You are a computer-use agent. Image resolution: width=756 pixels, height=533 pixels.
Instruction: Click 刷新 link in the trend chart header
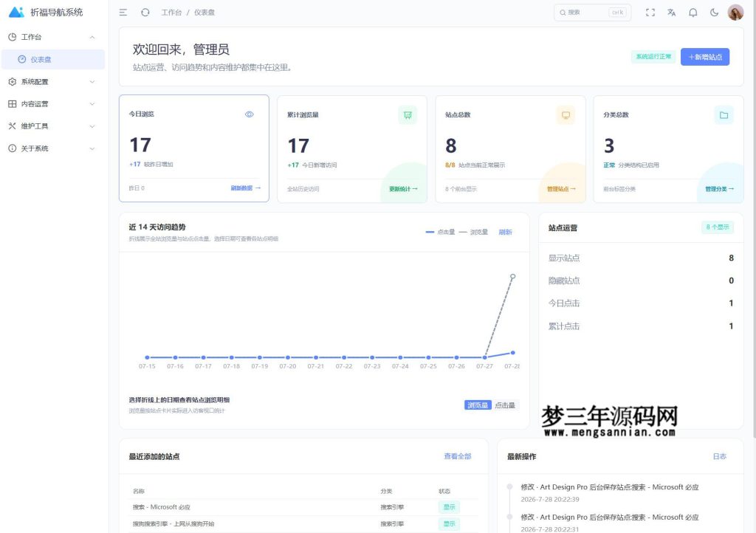click(x=505, y=233)
